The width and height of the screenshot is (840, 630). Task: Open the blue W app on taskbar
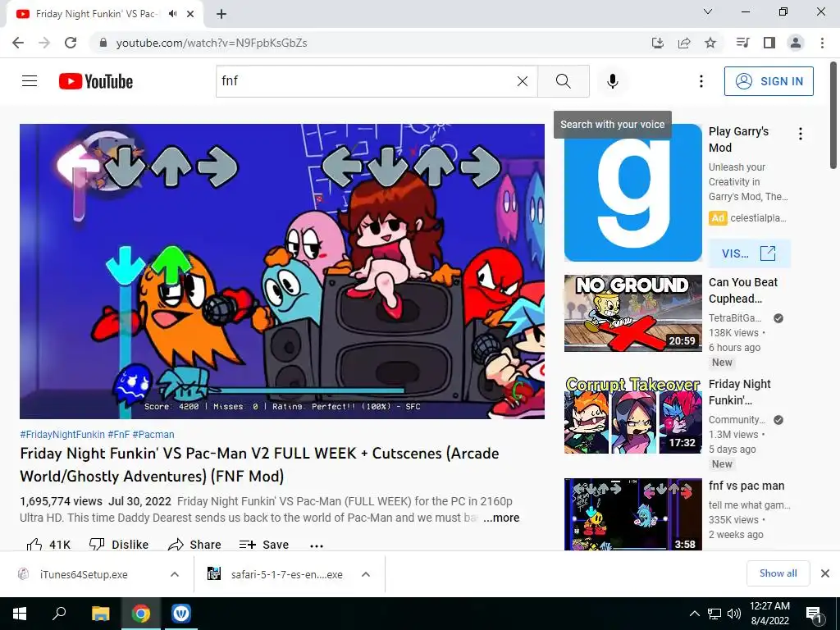click(x=181, y=614)
